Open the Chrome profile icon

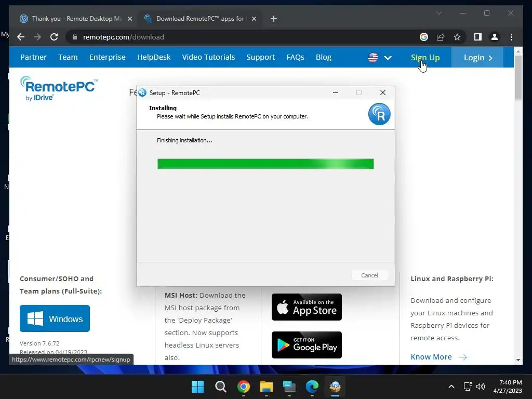pos(495,37)
